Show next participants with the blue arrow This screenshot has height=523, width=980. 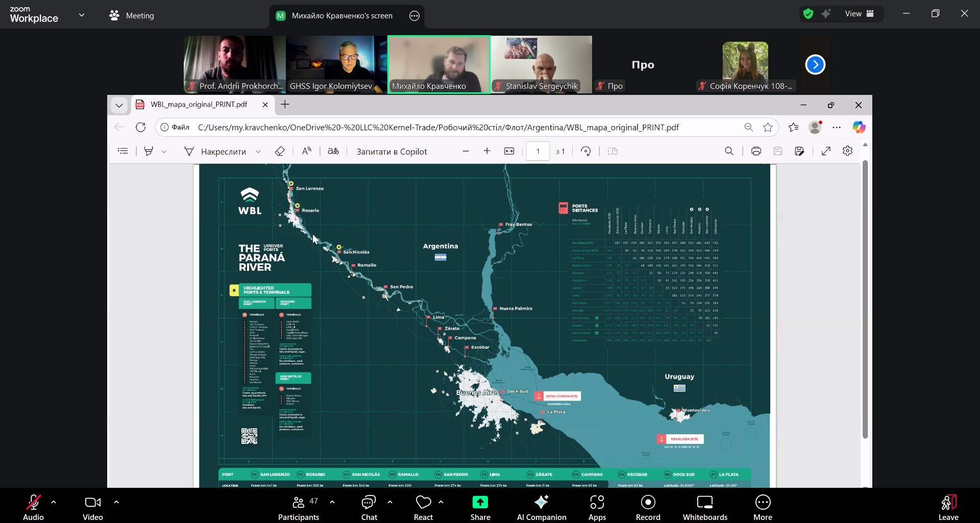[815, 64]
